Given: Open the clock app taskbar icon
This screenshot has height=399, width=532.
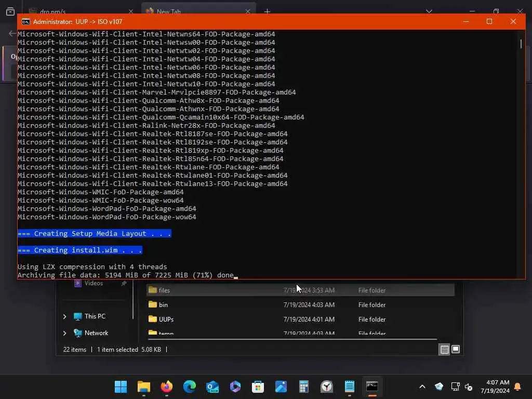Looking at the screenshot, I should [327, 387].
